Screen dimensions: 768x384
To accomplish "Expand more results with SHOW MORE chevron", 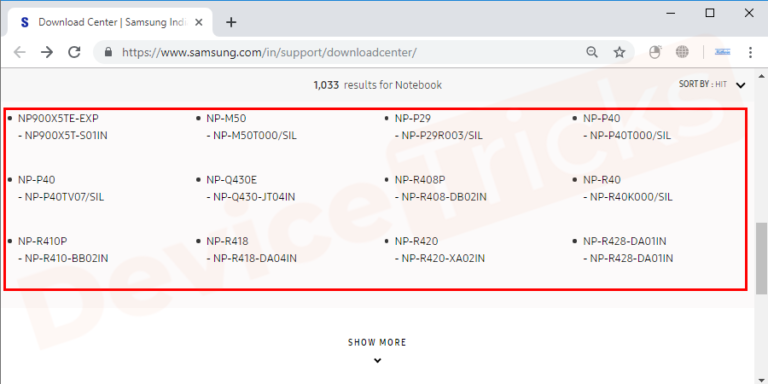I will pyautogui.click(x=377, y=361).
